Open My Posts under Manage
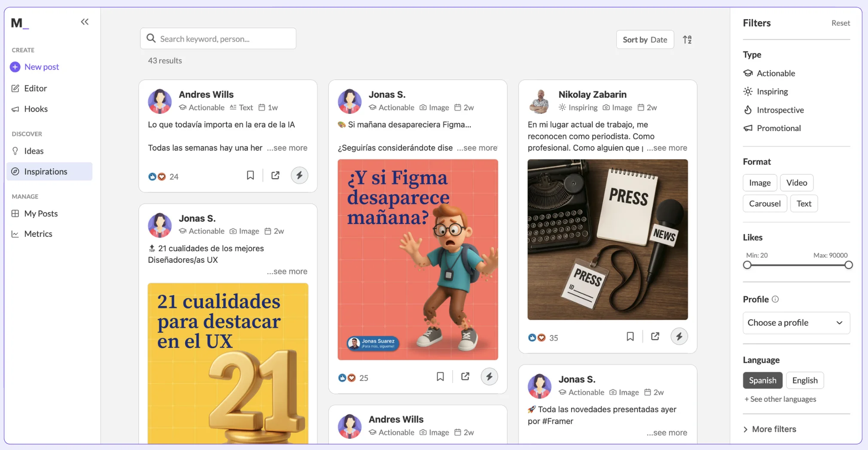Image resolution: width=868 pixels, height=450 pixels. [x=41, y=213]
